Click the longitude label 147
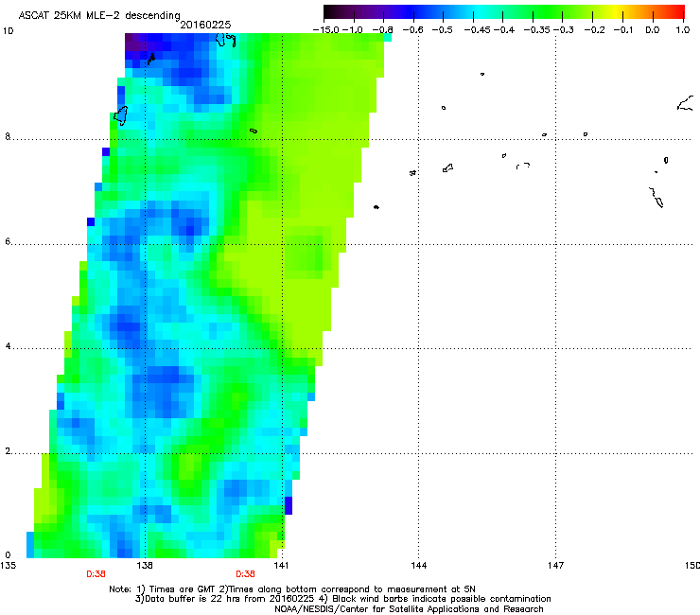This screenshot has height=615, width=700. pos(556,566)
